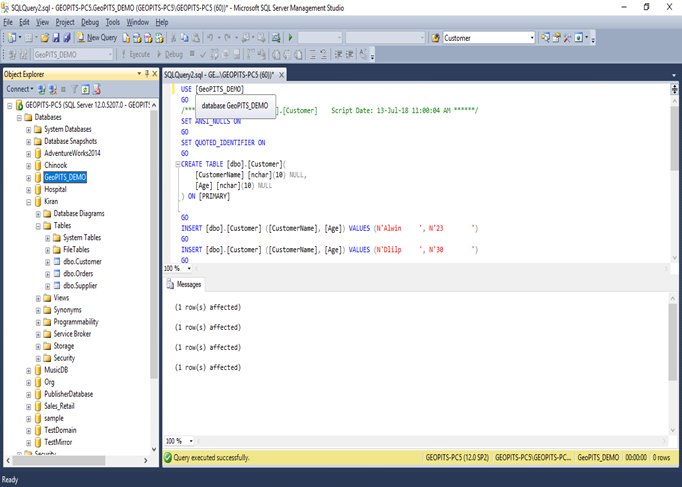This screenshot has width=682, height=487.
Task: Click the AdventureWorks2014 database icon
Action: (37, 153)
